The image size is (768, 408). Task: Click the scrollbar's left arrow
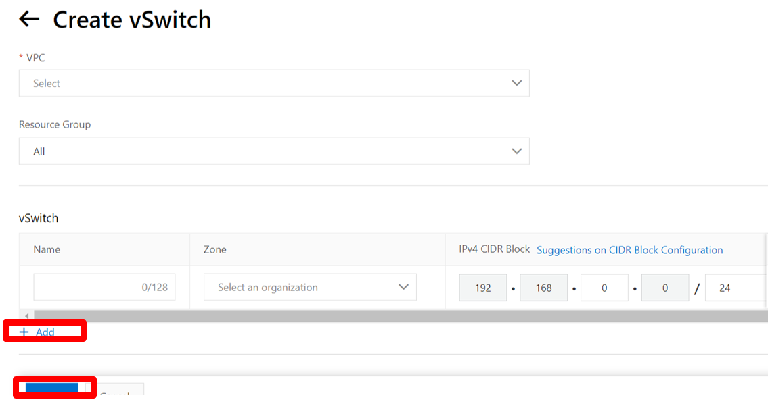(25, 316)
